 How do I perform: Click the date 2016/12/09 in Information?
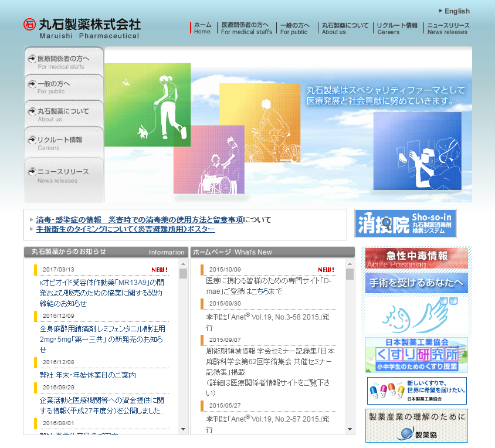[59, 315]
